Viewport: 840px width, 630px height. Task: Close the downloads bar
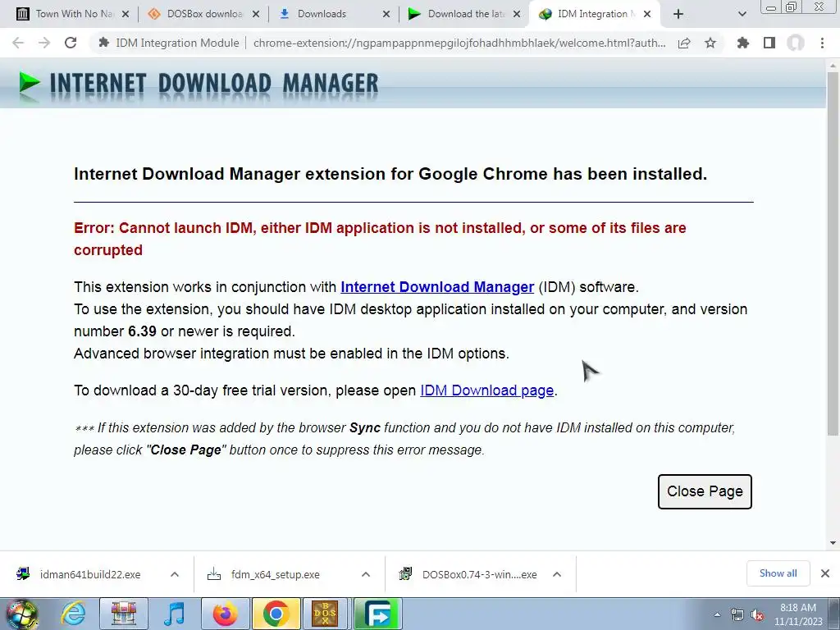coord(825,573)
